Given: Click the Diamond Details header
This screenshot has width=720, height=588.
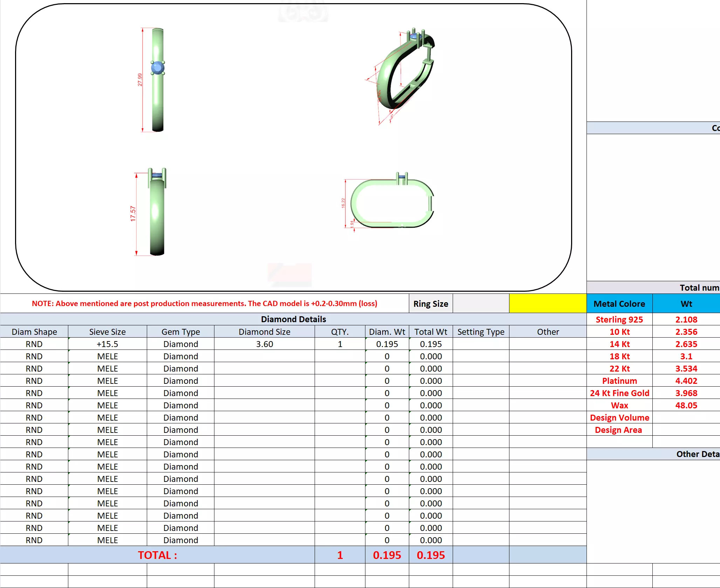Looking at the screenshot, I should pyautogui.click(x=293, y=319).
